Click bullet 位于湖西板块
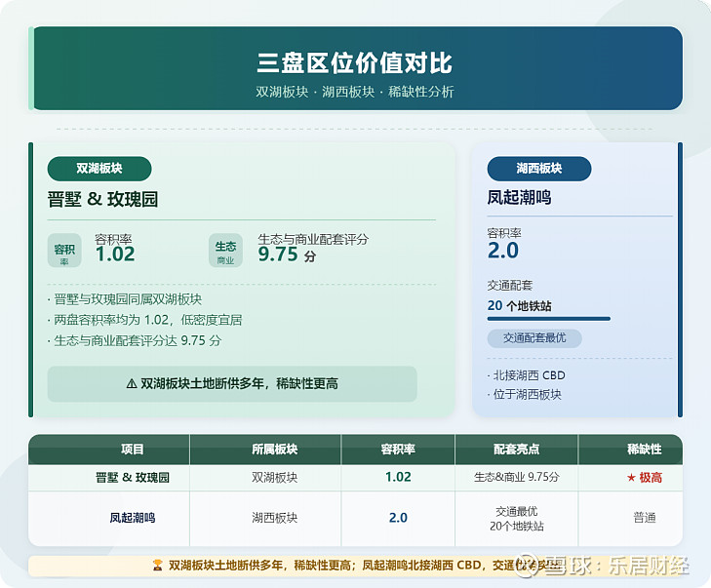 pos(525,394)
